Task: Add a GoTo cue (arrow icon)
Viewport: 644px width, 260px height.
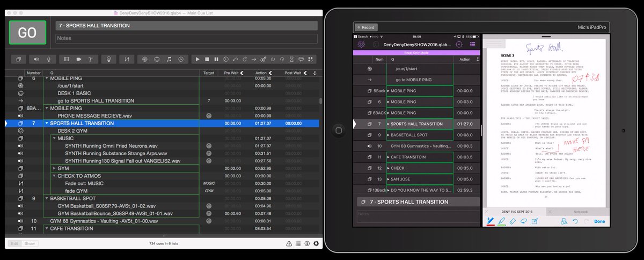Action: 254,59
